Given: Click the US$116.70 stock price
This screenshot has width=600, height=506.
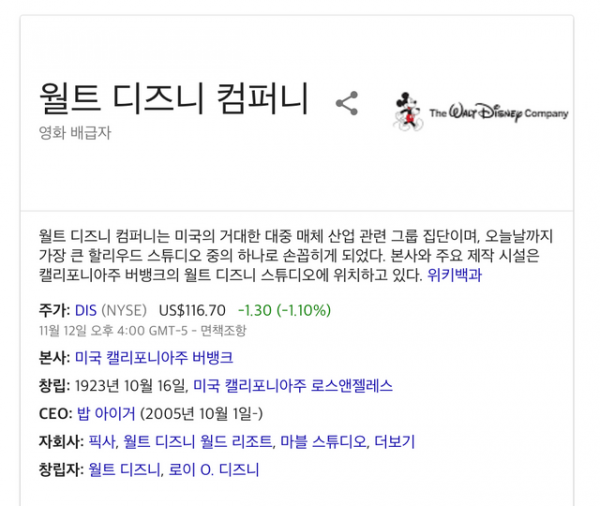Looking at the screenshot, I should point(192,310).
